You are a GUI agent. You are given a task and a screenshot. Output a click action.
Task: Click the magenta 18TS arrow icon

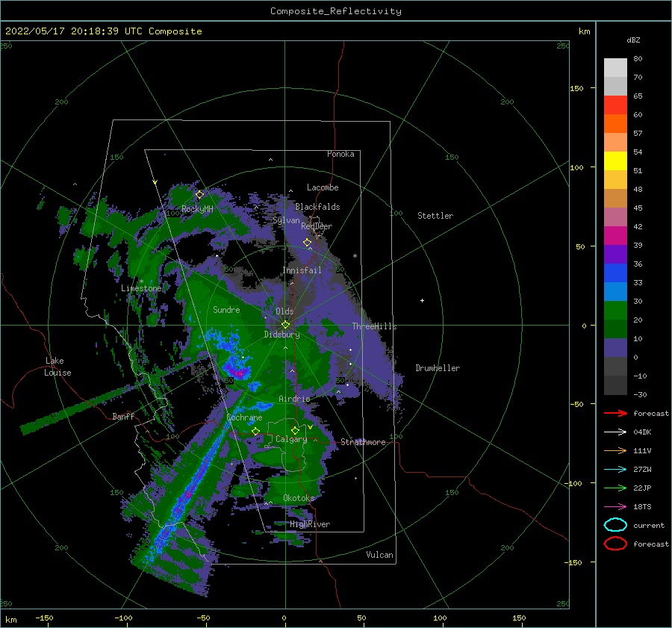[615, 507]
